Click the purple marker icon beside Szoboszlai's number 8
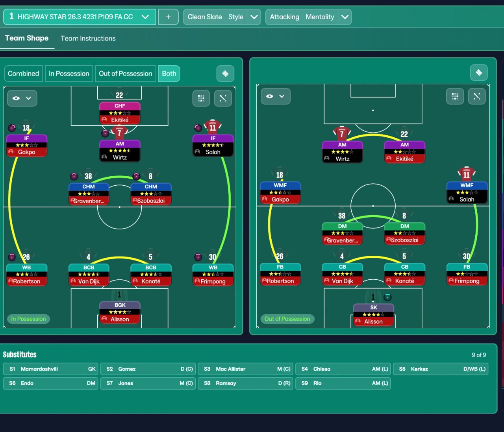The image size is (504, 432). [136, 176]
